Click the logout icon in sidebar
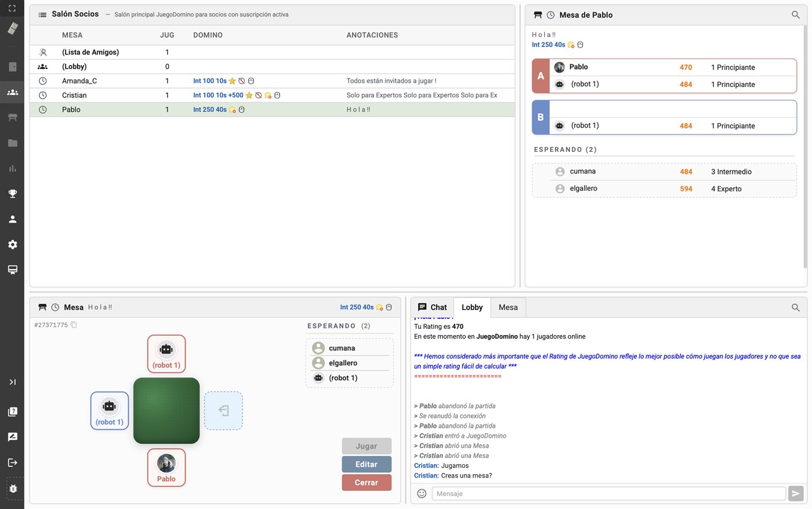The height and width of the screenshot is (509, 812). (x=12, y=463)
